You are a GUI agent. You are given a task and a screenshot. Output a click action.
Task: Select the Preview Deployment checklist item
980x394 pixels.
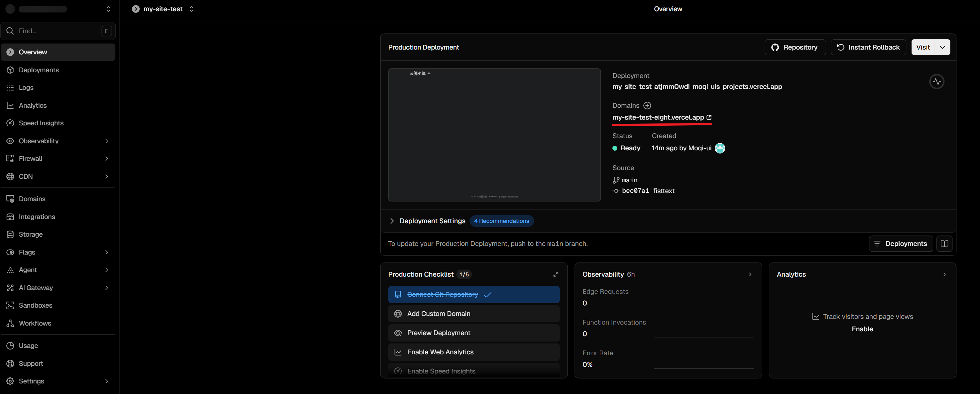pyautogui.click(x=474, y=333)
